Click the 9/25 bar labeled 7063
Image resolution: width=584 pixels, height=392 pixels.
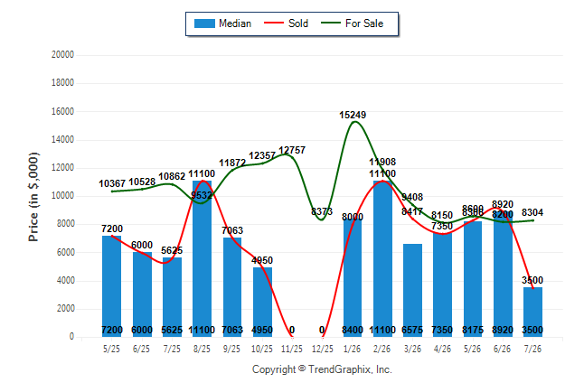[x=232, y=287]
